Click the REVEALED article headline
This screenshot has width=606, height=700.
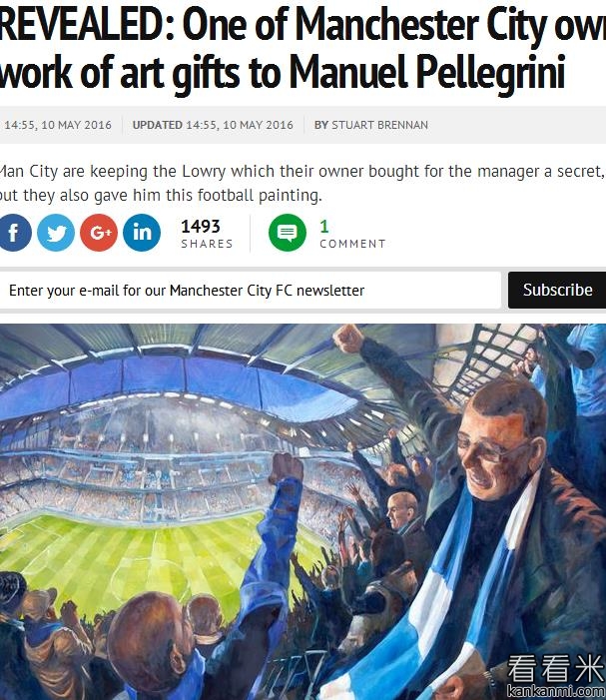pos(300,48)
